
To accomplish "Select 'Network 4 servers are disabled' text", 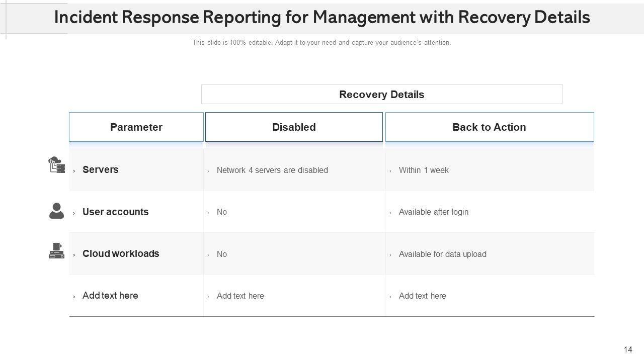I will (272, 170).
